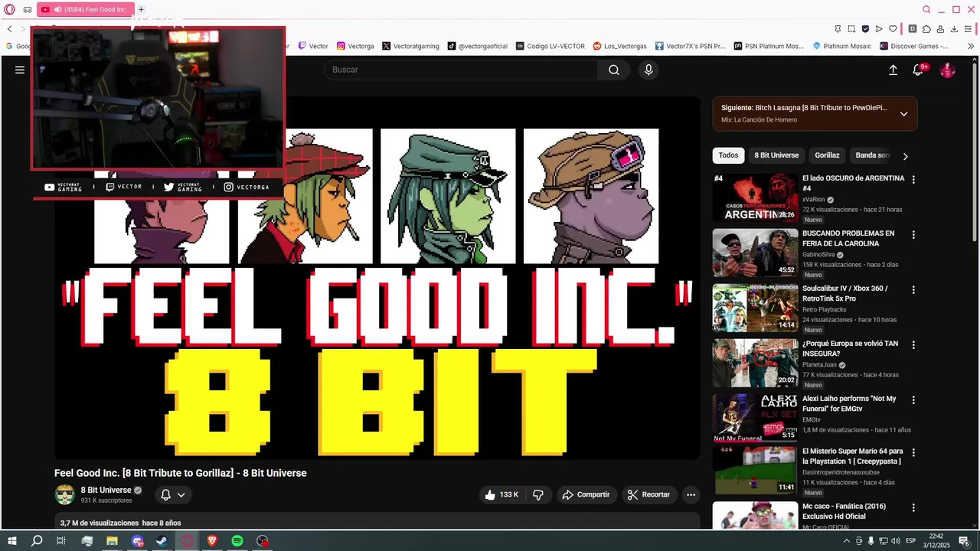Open ESP input language selector
This screenshot has height=551, width=980.
pyautogui.click(x=910, y=541)
